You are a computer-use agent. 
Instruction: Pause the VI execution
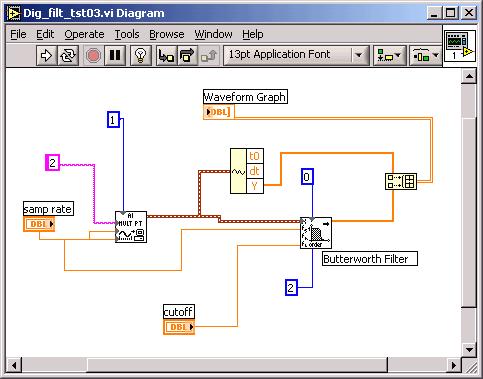tap(115, 55)
